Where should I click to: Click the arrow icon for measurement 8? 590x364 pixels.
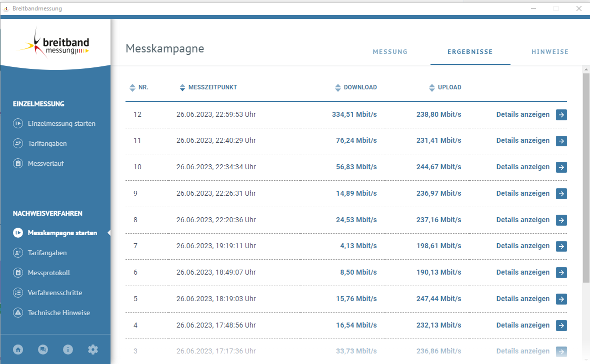point(561,220)
